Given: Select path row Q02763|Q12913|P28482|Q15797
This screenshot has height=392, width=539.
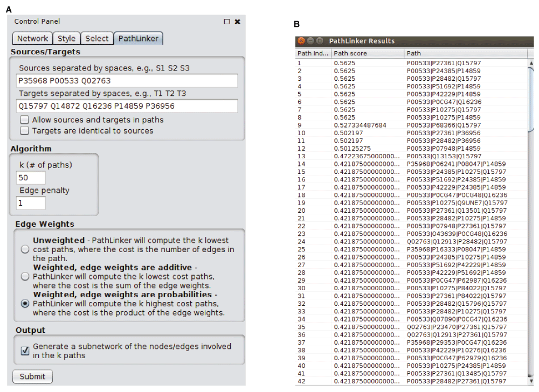Looking at the screenshot, I should (x=411, y=242).
